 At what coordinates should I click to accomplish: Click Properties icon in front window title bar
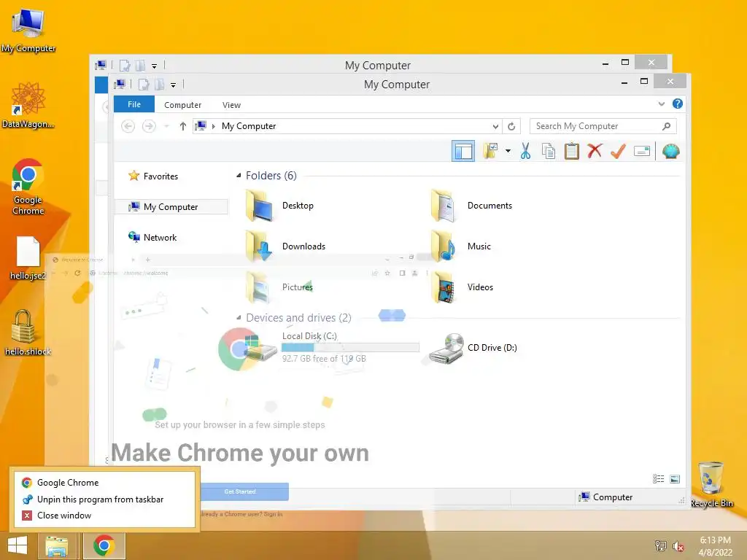tap(144, 85)
